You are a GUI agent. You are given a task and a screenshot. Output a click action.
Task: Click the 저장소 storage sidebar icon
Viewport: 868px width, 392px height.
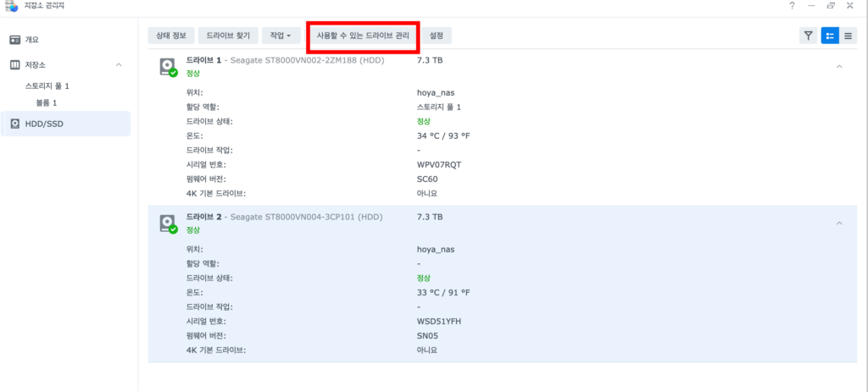coord(15,64)
